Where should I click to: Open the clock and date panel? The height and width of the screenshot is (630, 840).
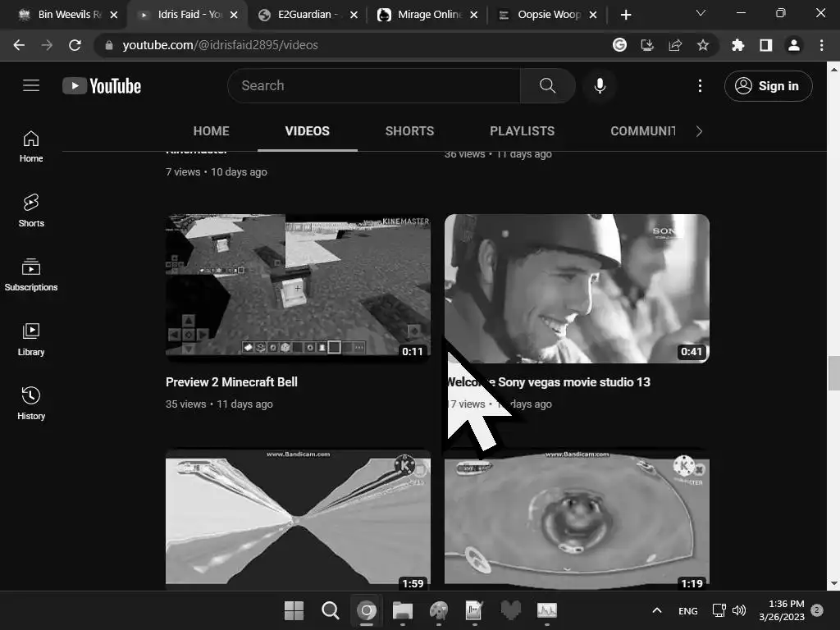tap(782, 610)
